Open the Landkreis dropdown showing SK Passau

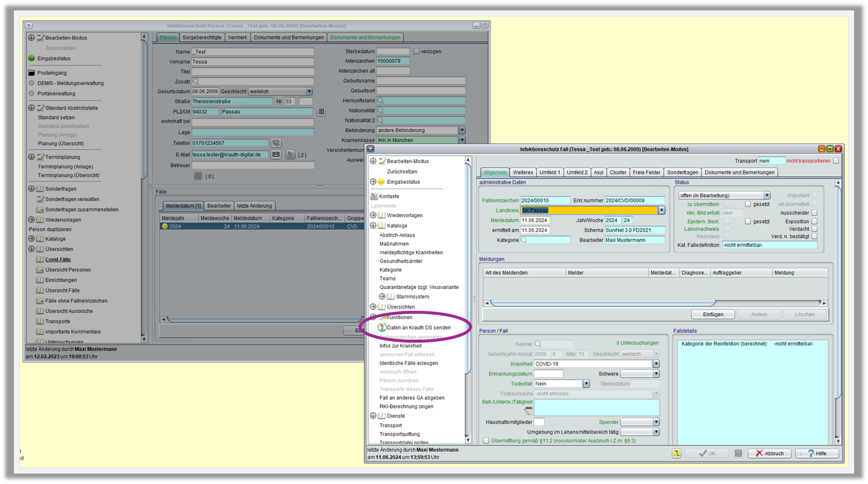(x=661, y=210)
